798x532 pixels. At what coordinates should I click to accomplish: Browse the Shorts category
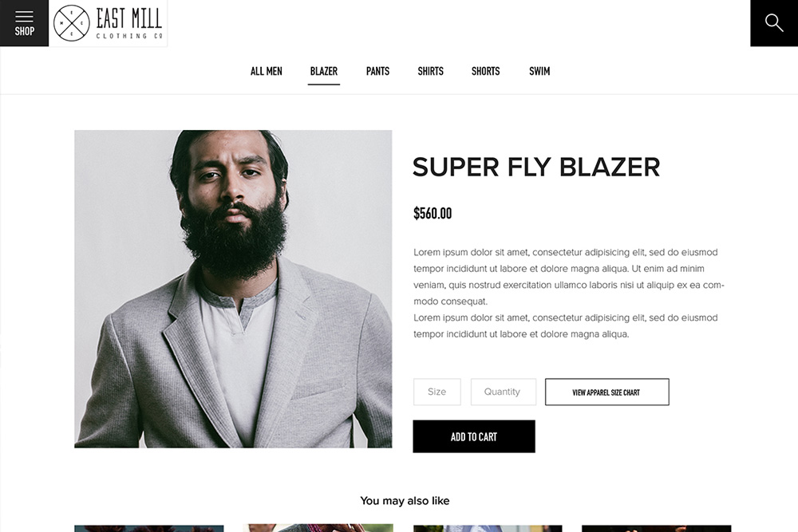point(485,71)
